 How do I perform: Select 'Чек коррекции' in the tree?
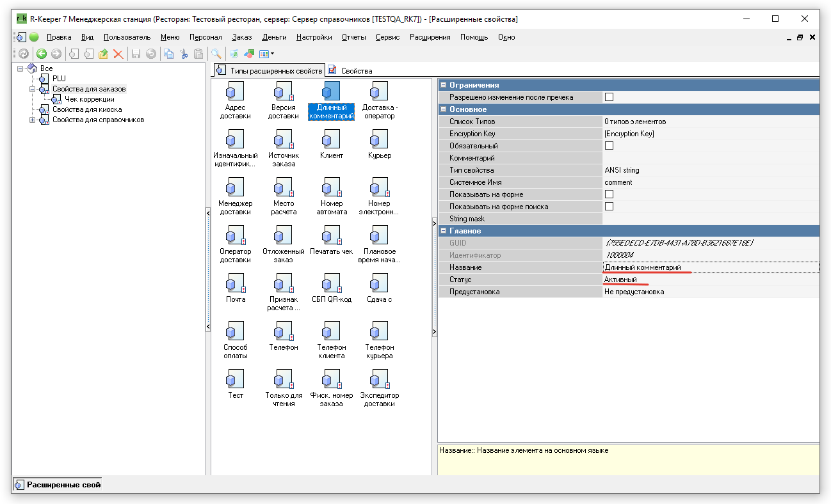point(89,99)
